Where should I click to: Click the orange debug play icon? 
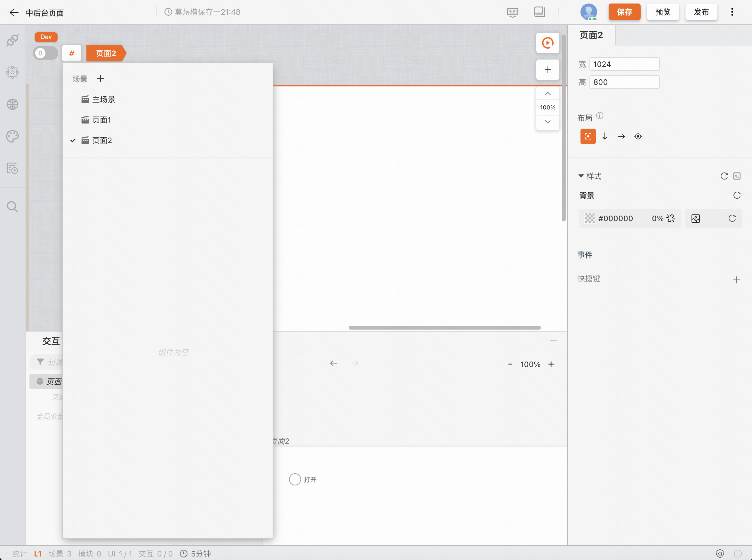point(547,43)
